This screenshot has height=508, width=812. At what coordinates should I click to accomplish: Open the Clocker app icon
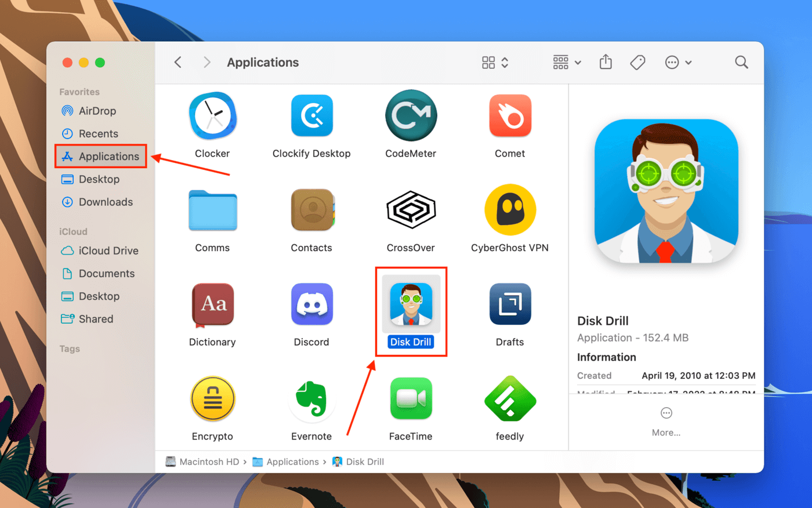[212, 116]
